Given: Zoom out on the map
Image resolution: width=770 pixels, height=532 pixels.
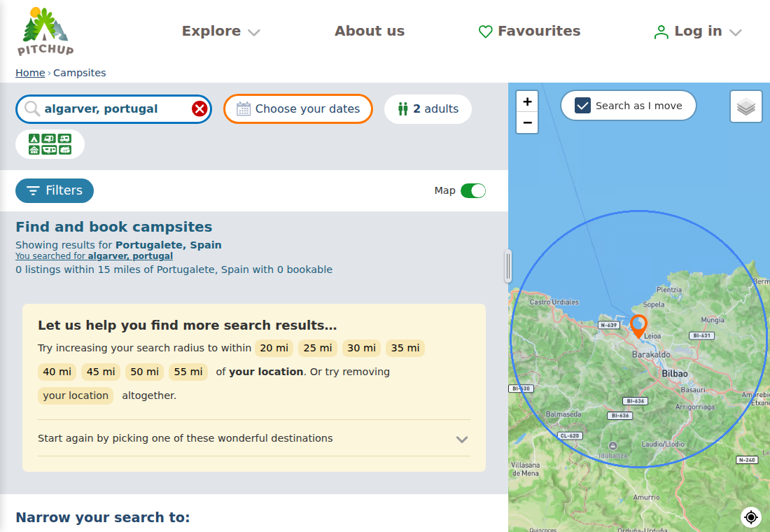Looking at the screenshot, I should (x=527, y=122).
